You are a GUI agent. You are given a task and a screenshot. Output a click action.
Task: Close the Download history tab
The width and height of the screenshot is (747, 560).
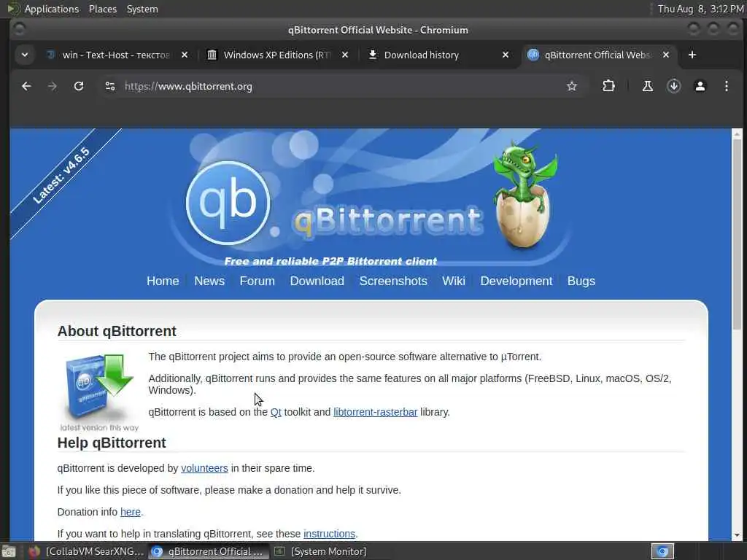[x=506, y=55]
